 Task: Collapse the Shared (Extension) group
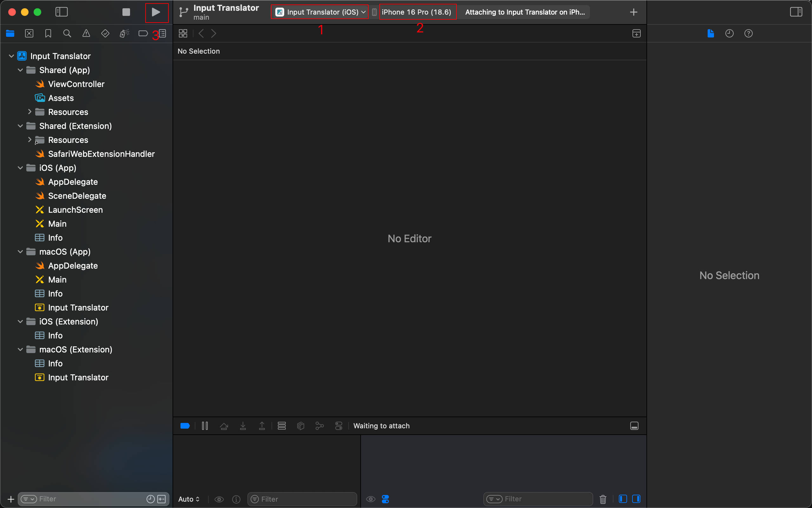(x=21, y=126)
